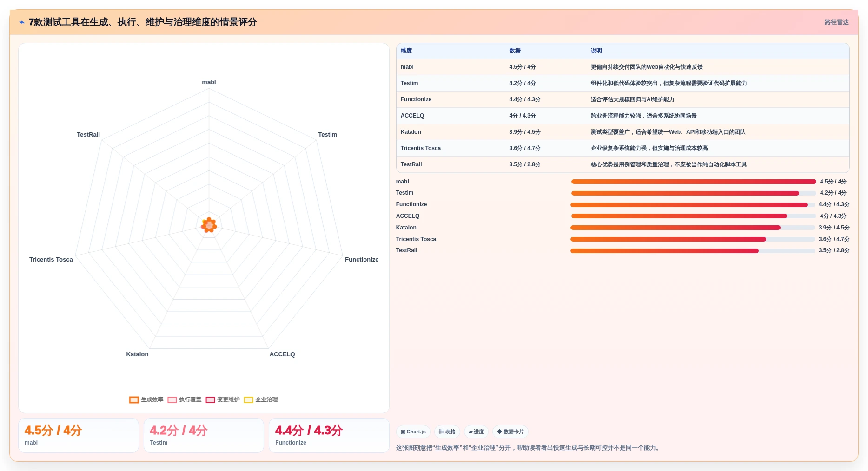
Task: Toggle the 变更维护 legend swatch
Action: click(x=210, y=400)
